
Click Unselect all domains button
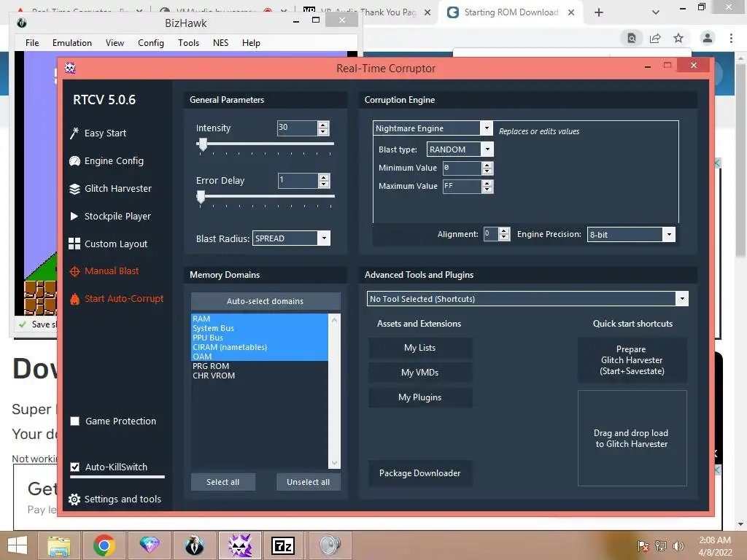309,482
